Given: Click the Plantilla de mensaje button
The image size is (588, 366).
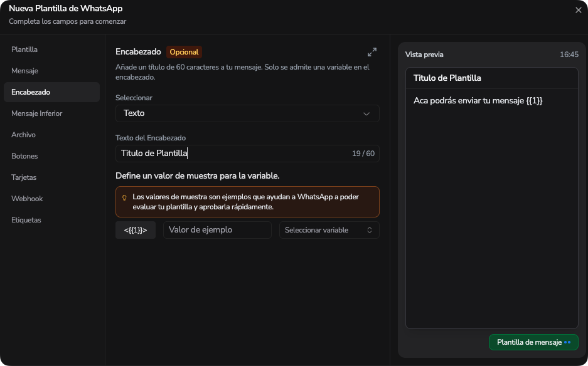Looking at the screenshot, I should [x=533, y=342].
